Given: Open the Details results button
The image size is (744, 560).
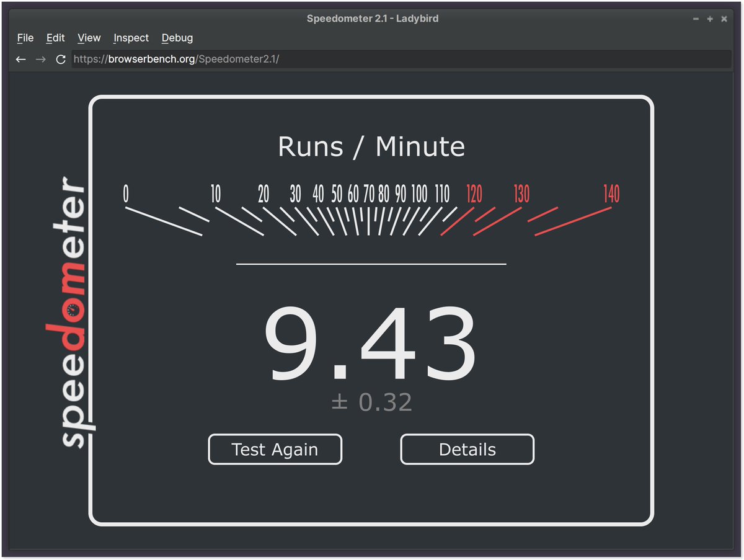Looking at the screenshot, I should [x=467, y=450].
